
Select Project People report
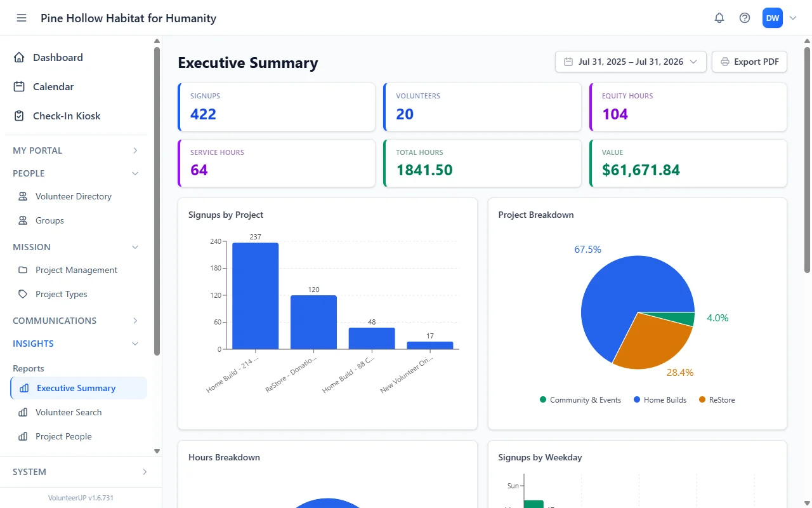[x=79, y=436]
